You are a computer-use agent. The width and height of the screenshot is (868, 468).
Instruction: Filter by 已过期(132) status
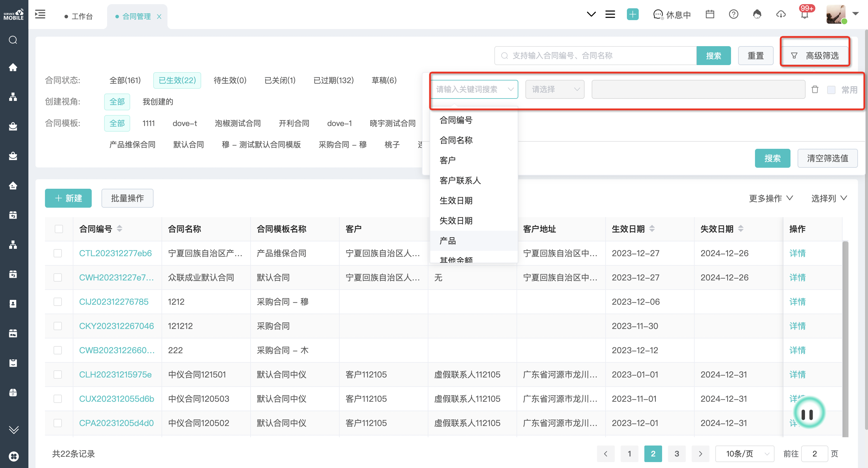point(334,80)
